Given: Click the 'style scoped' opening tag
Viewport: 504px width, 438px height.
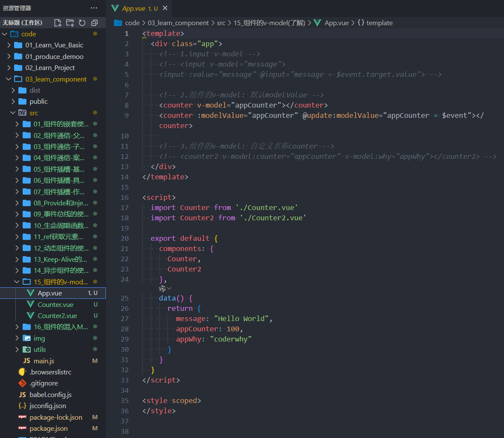Looking at the screenshot, I should 172,401.
